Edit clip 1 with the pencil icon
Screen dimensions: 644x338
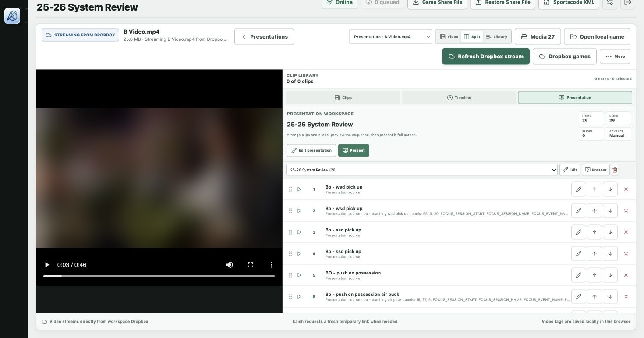click(x=579, y=189)
